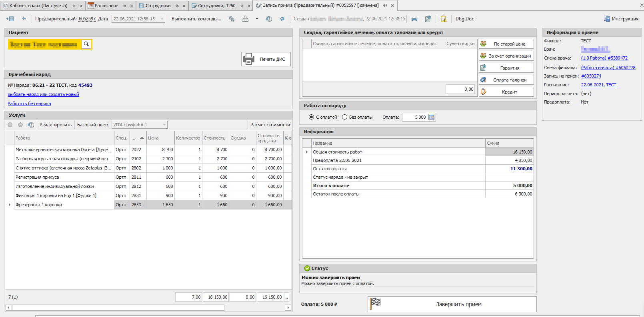Click 'Работать без наряда' link

pyautogui.click(x=29, y=104)
